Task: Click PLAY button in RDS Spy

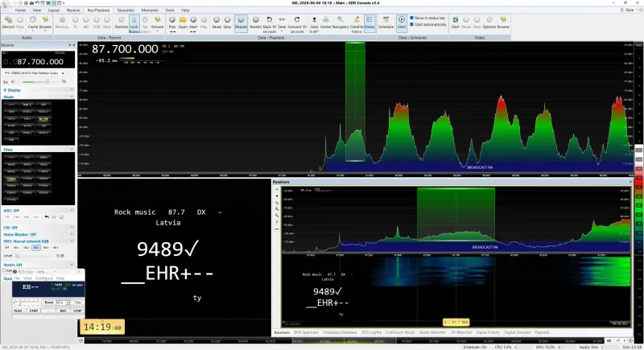Action: (x=19, y=311)
